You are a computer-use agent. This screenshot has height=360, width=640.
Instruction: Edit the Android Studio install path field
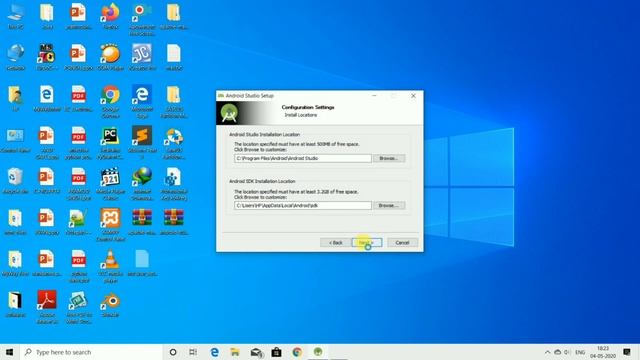[x=303, y=158]
